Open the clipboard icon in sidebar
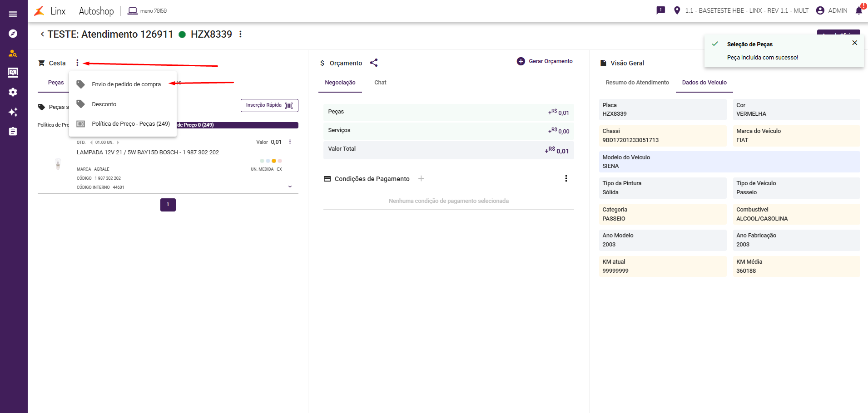Viewport: 868px width, 413px height. (13, 131)
